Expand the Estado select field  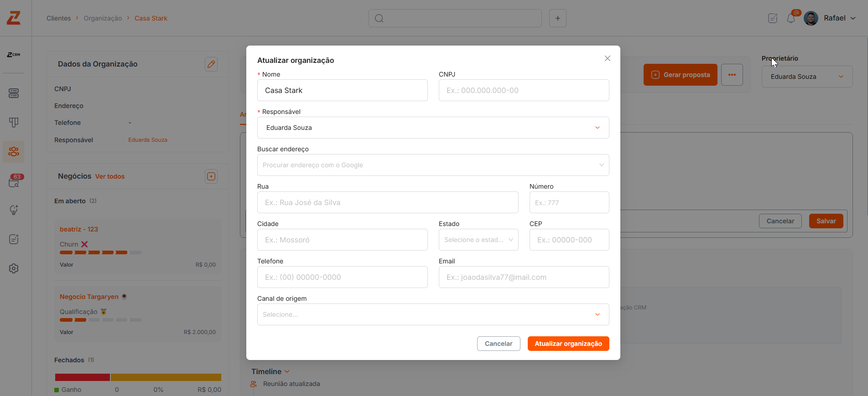pyautogui.click(x=478, y=240)
